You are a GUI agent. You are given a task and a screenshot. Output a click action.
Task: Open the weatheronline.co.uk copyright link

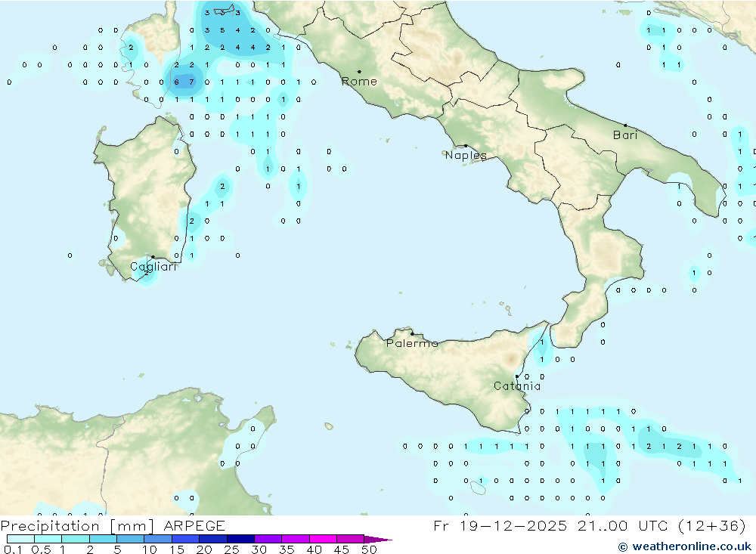pos(685,546)
